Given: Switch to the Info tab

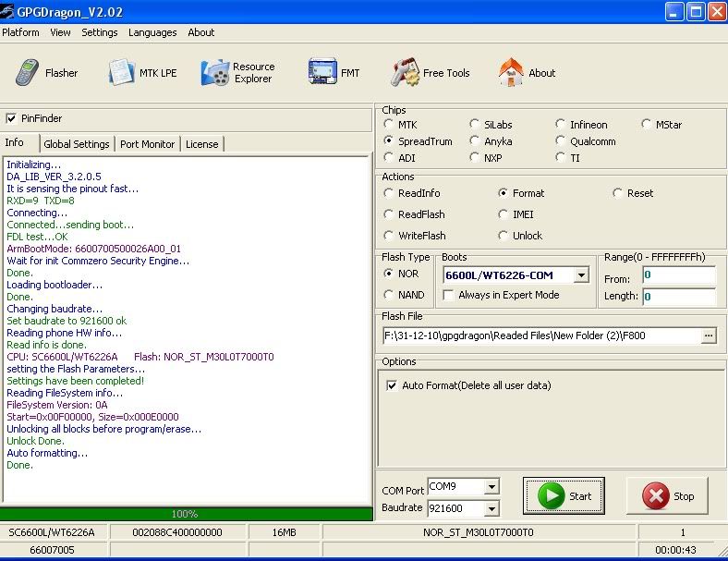Looking at the screenshot, I should pos(19,142).
